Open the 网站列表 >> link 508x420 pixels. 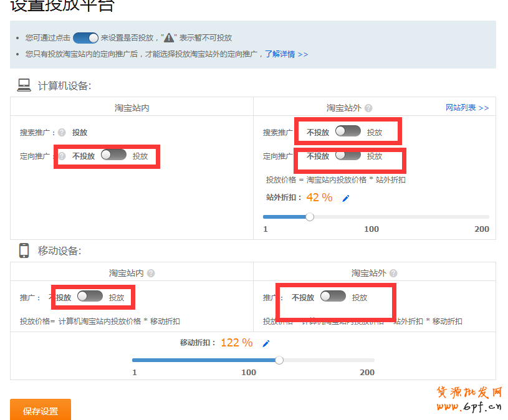point(467,108)
